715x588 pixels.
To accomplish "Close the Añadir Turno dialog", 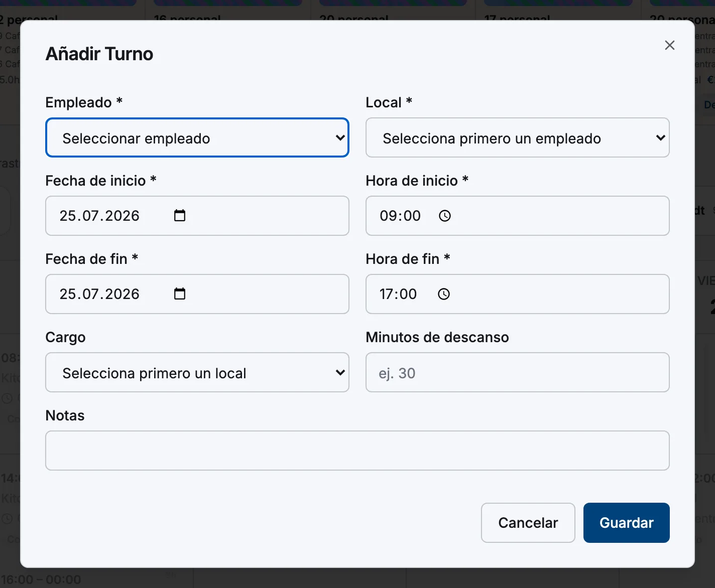I will [x=669, y=45].
